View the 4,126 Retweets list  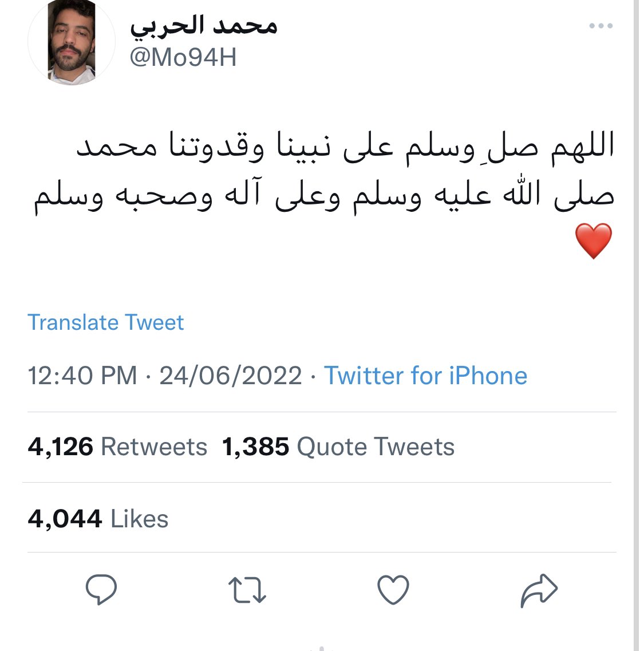pos(117,447)
